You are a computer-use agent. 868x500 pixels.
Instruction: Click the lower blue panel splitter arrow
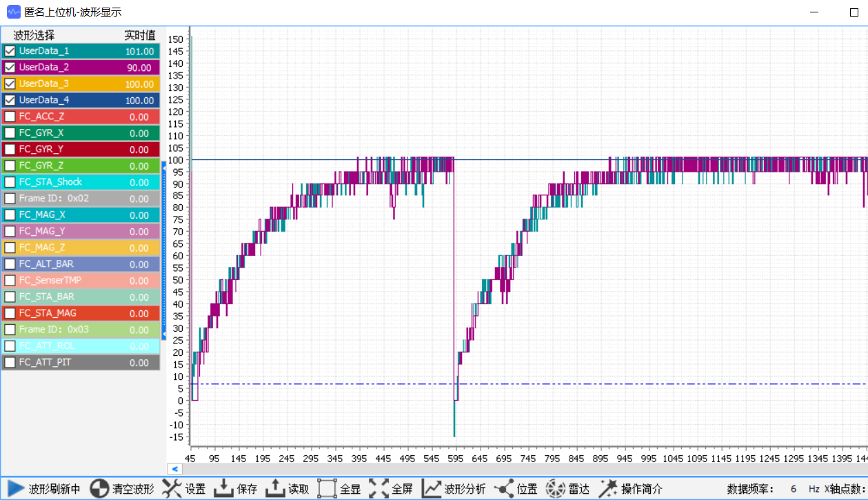tap(164, 334)
